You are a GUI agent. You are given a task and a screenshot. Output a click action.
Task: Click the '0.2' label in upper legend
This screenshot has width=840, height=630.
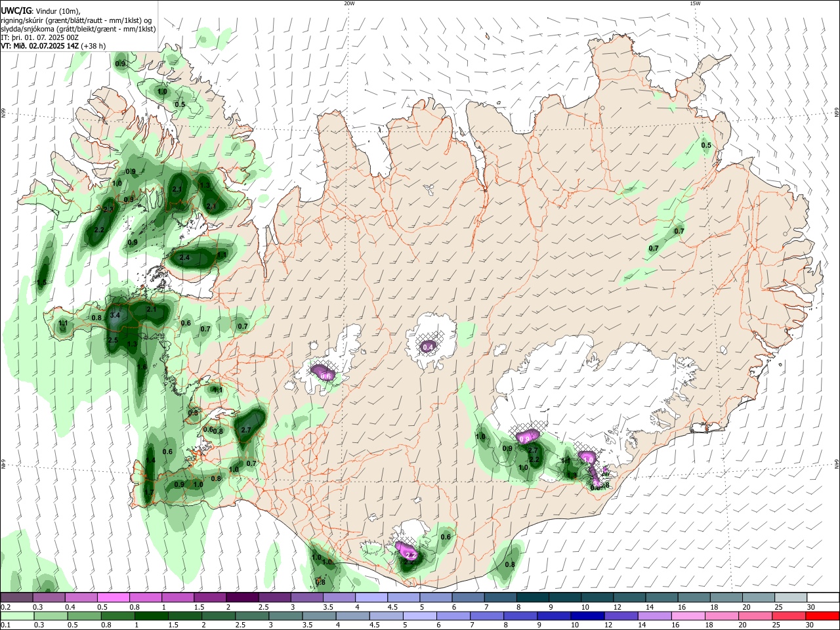(x=6, y=608)
